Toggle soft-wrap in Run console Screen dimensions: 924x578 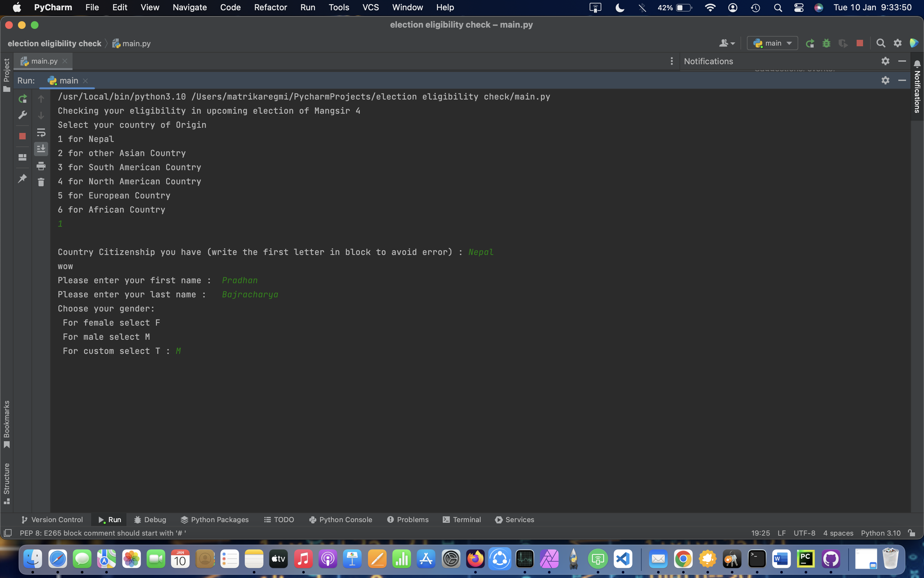pos(41,132)
